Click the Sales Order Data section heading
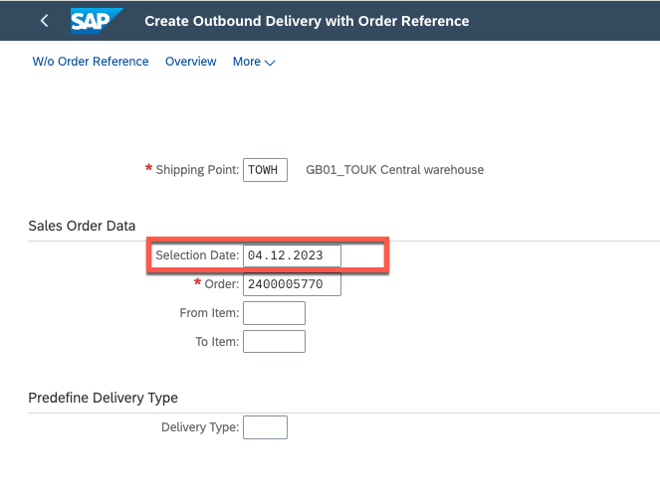The width and height of the screenshot is (660, 495). (82, 226)
